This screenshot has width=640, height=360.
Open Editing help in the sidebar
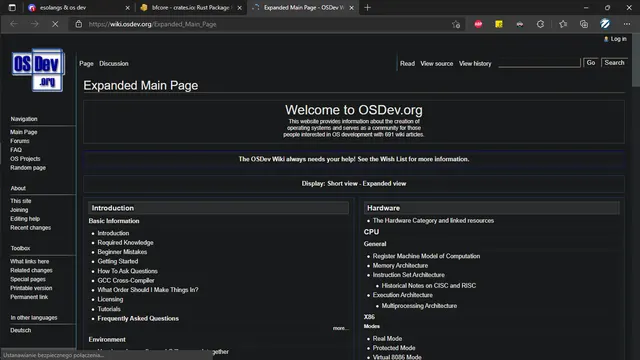coord(25,219)
